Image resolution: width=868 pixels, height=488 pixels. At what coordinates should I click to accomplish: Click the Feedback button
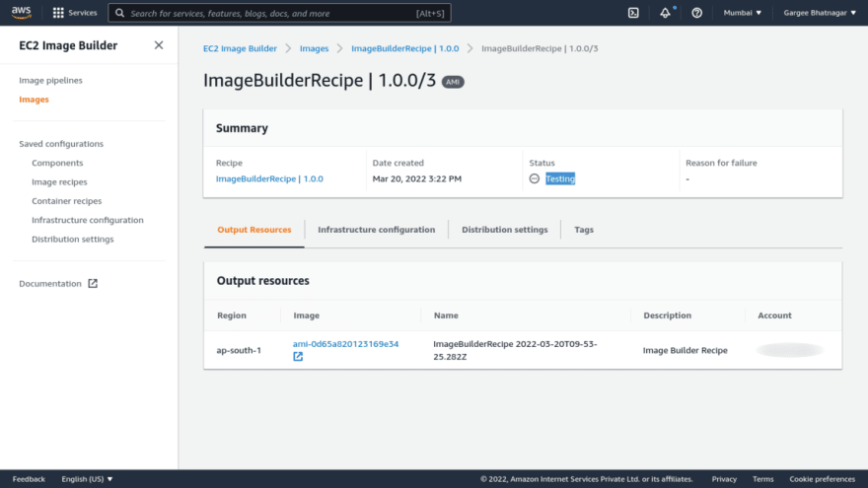(29, 479)
